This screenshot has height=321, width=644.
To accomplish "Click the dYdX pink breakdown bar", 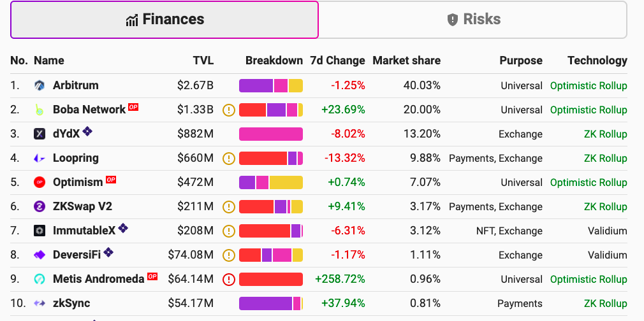I will (271, 134).
